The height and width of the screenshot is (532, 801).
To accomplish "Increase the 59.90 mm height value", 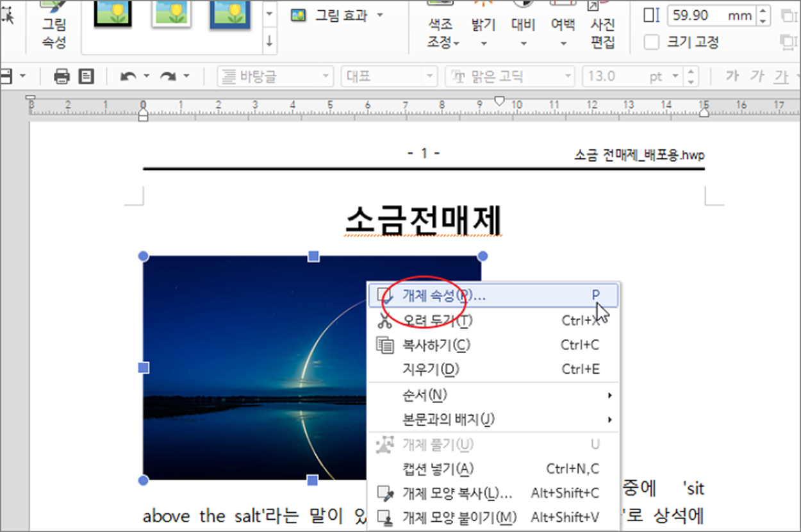I will pyautogui.click(x=763, y=11).
